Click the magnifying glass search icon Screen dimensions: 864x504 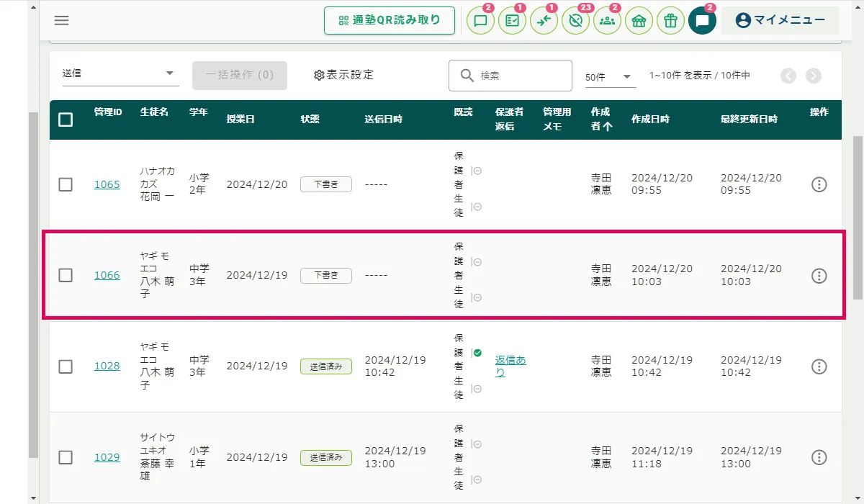click(467, 76)
